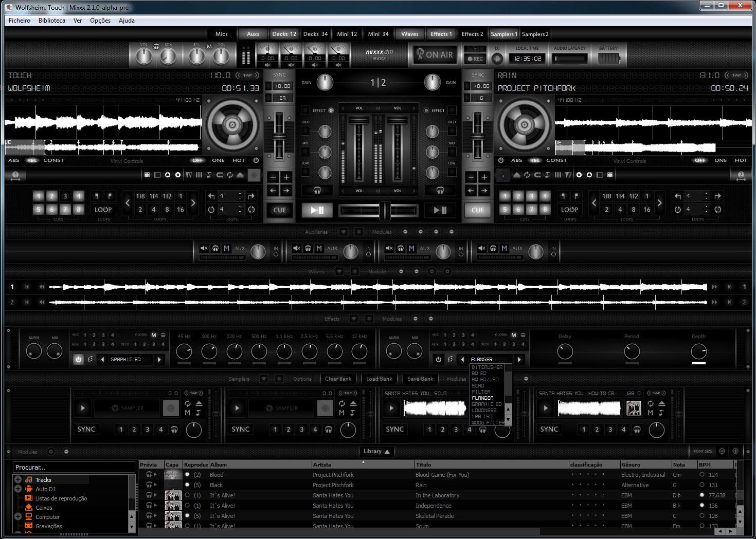Open the Samplers section dropdown arrow
Image resolution: width=756 pixels, height=539 pixels.
coord(264,379)
